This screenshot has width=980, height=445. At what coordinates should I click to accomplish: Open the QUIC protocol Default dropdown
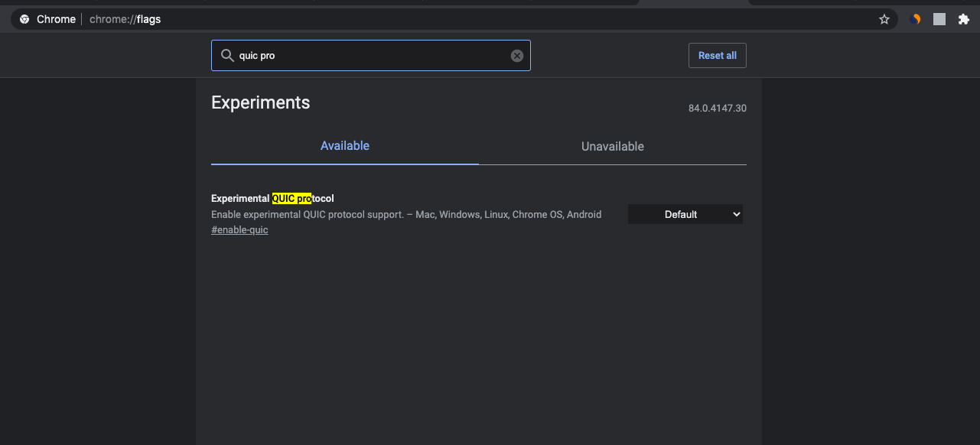[685, 215]
